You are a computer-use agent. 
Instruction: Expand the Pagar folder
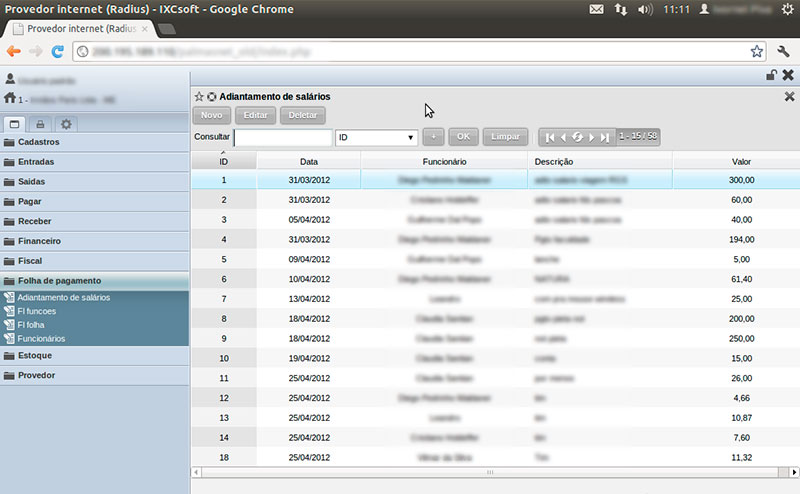[x=94, y=202]
